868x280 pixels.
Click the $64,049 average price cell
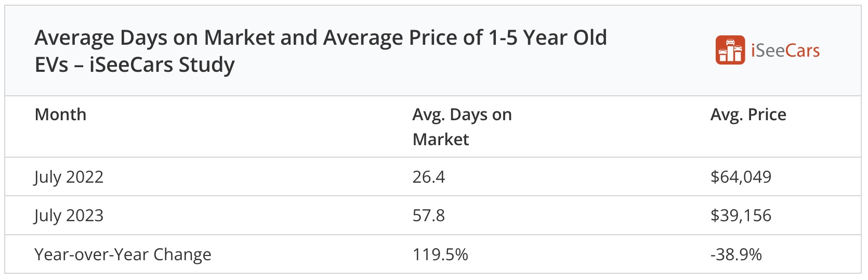(x=741, y=177)
